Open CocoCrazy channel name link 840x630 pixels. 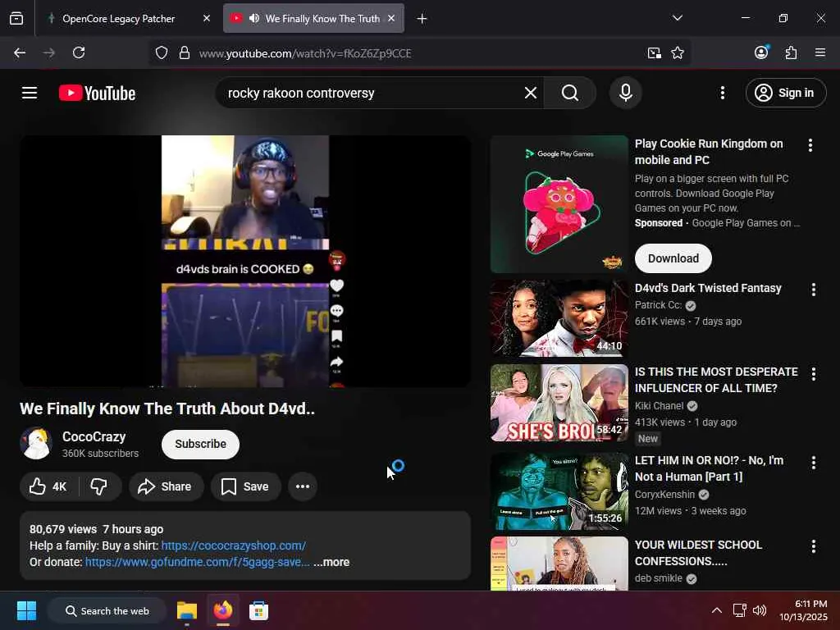pos(94,436)
